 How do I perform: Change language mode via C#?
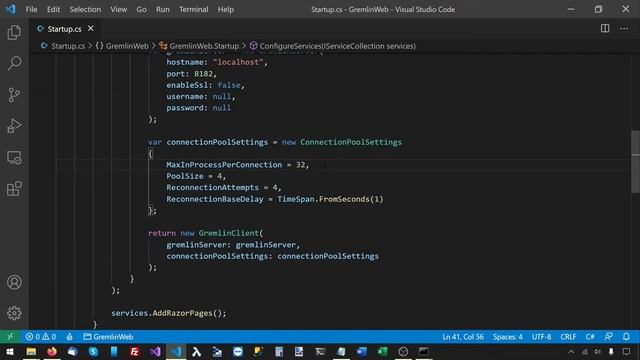[590, 337]
